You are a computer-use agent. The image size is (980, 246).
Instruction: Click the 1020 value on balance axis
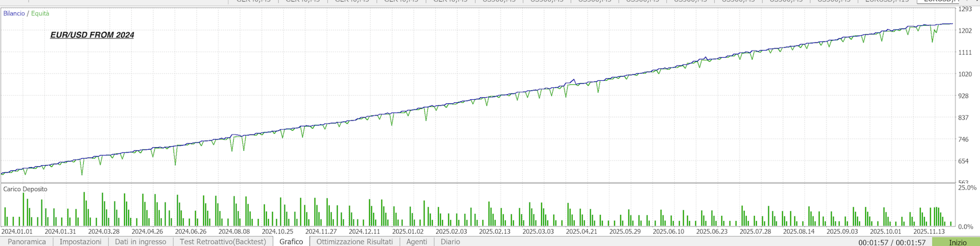(x=965, y=74)
